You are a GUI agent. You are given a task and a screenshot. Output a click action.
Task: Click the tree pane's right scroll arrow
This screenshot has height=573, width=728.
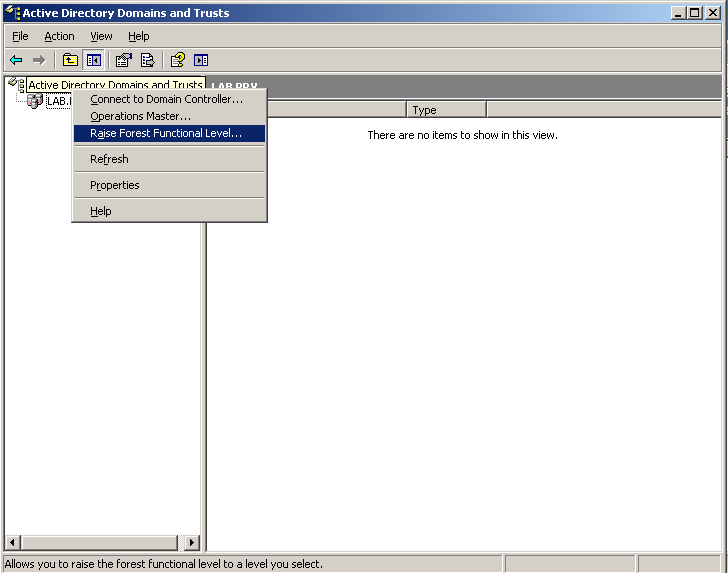coord(192,542)
